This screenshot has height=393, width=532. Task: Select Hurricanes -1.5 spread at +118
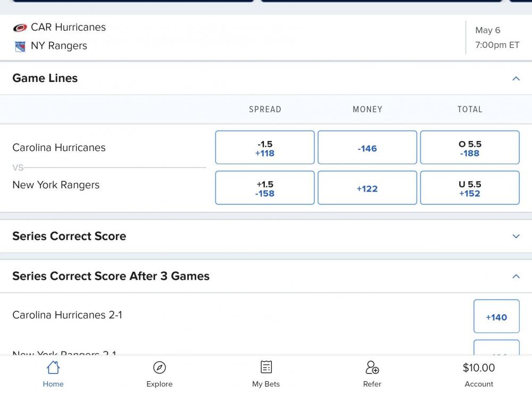tap(265, 148)
